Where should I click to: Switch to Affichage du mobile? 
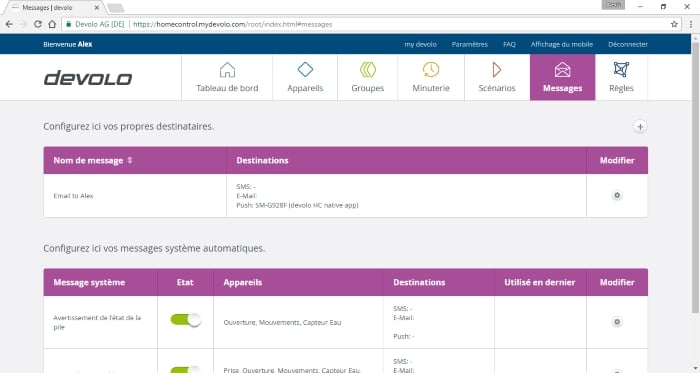tap(562, 44)
